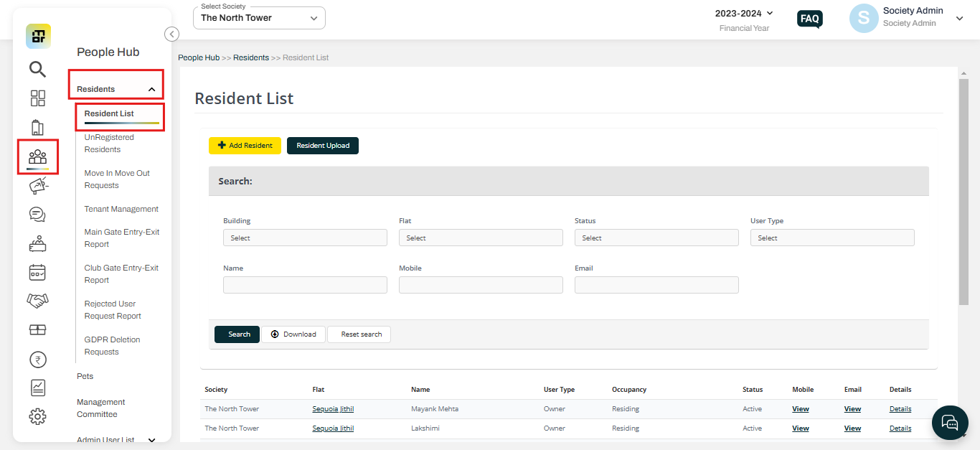Open the announcements megaphone icon
This screenshot has height=450, width=980.
click(37, 186)
